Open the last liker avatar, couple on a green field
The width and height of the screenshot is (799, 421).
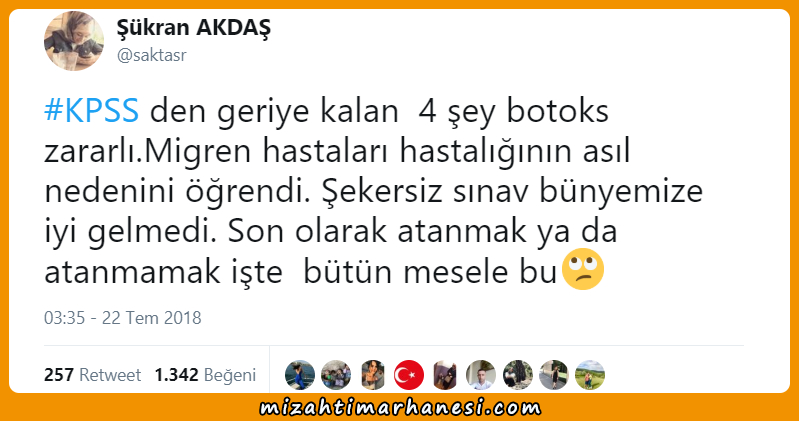(x=590, y=375)
